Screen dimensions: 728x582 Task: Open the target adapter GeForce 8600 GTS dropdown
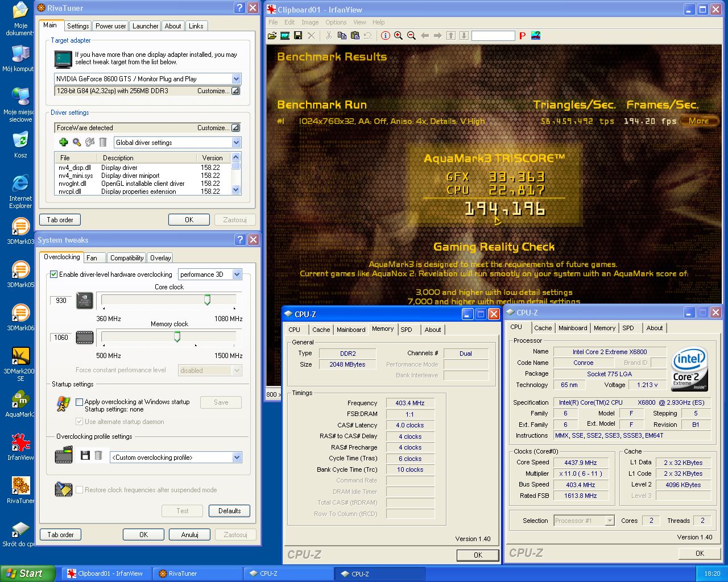coord(237,79)
